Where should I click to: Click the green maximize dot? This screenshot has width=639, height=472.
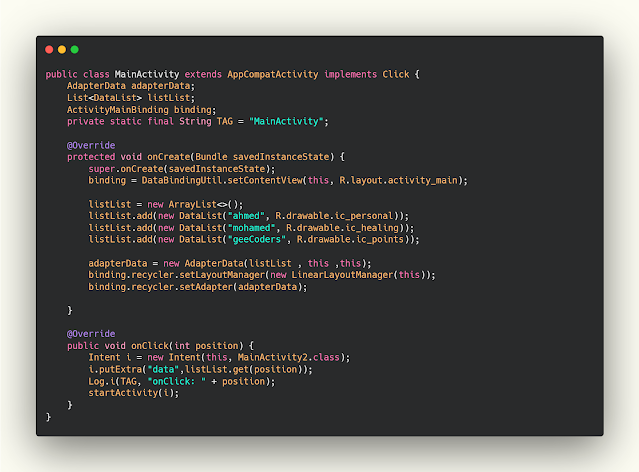tap(75, 50)
